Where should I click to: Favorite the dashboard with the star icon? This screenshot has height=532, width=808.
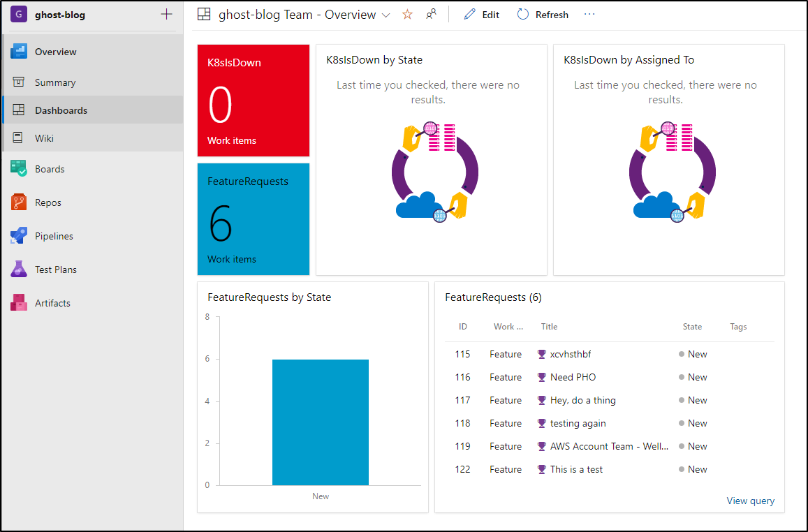pos(407,15)
